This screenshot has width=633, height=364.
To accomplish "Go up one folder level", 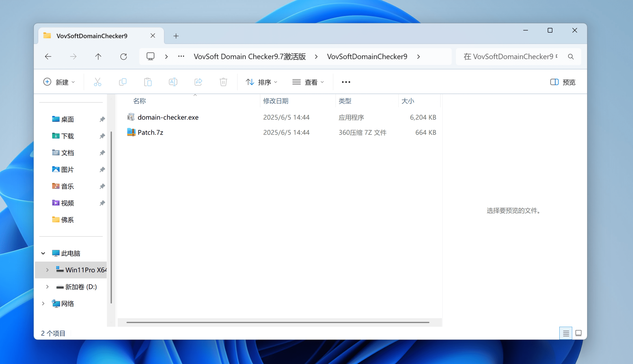I will coord(98,57).
